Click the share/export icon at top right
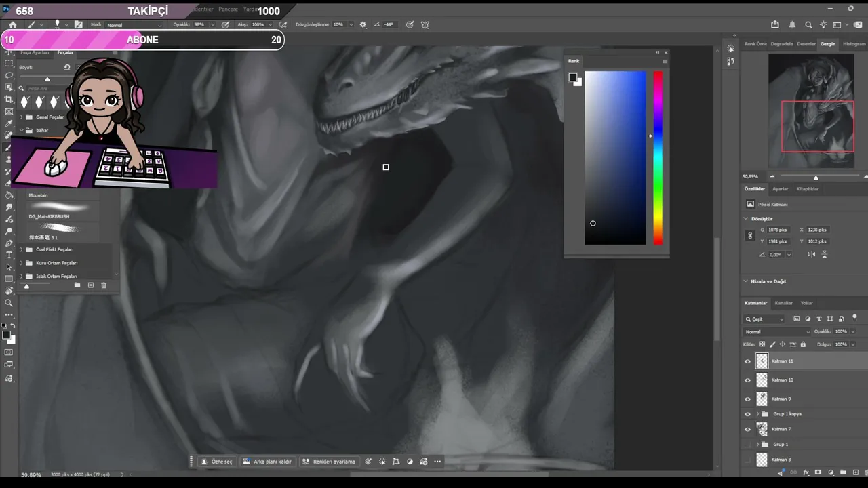Viewport: 868px width, 488px height. pyautogui.click(x=776, y=25)
